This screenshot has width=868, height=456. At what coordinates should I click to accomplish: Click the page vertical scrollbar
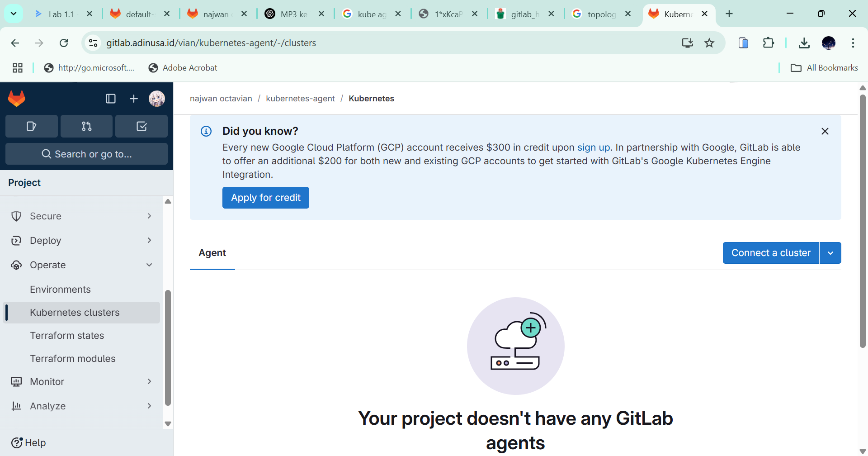[863, 222]
